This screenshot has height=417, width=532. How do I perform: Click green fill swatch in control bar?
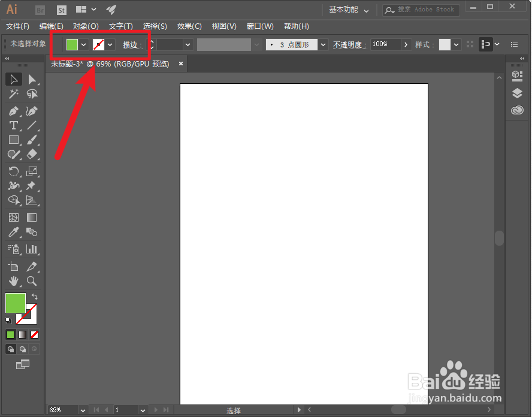(x=72, y=44)
